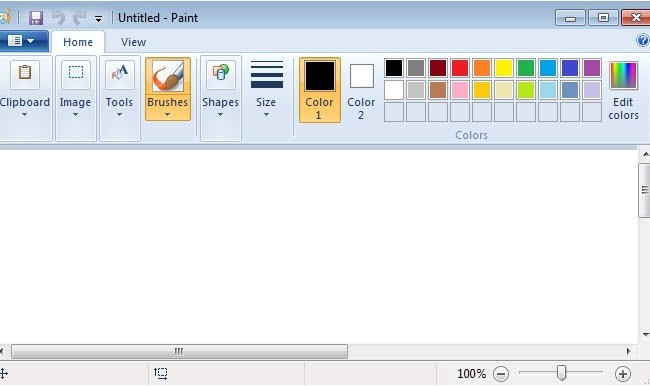650x386 pixels.
Task: Pick the gold palette swatch
Action: click(x=482, y=90)
